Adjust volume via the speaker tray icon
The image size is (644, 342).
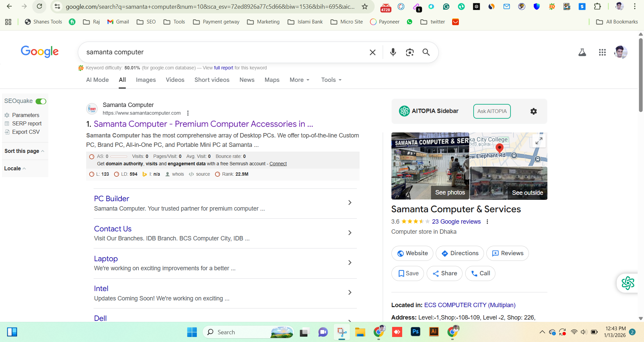(584, 332)
